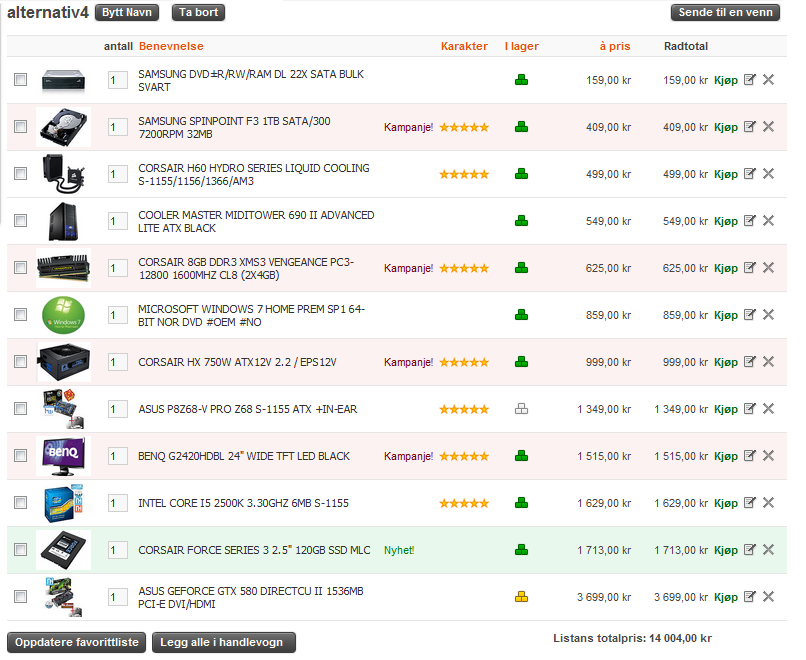Viewport: 806px width, 660px height.
Task: Click edit icon for Intel Core i5 2500K row
Action: tap(749, 503)
